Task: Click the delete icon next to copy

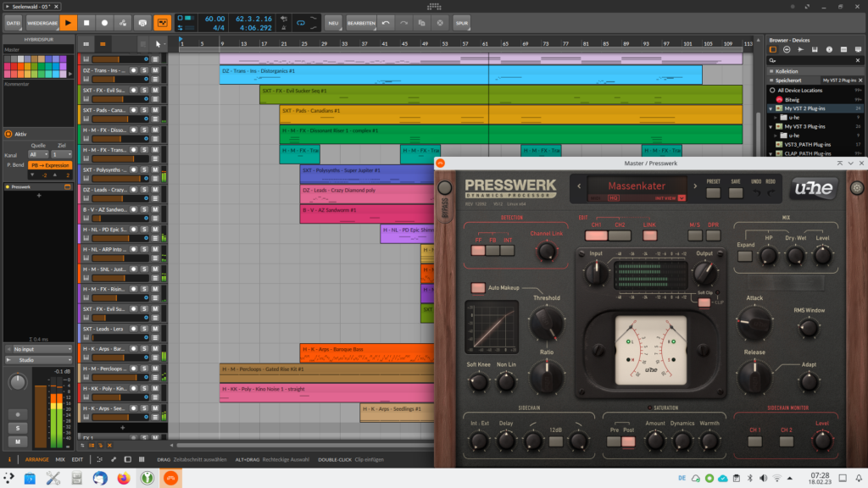Action: tap(440, 23)
